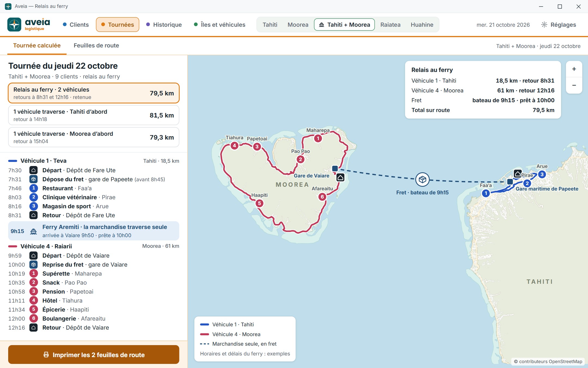This screenshot has height=368, width=588.
Task: Switch to Tournée calculée tab
Action: [x=37, y=46]
